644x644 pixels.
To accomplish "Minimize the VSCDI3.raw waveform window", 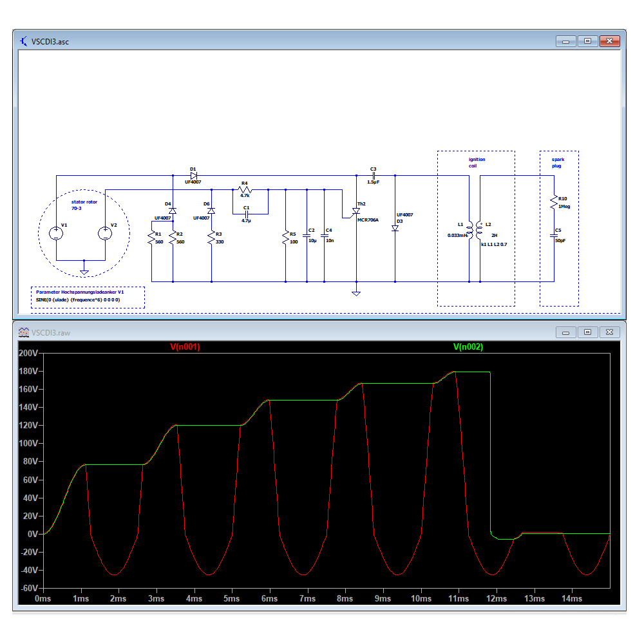I will (x=566, y=332).
